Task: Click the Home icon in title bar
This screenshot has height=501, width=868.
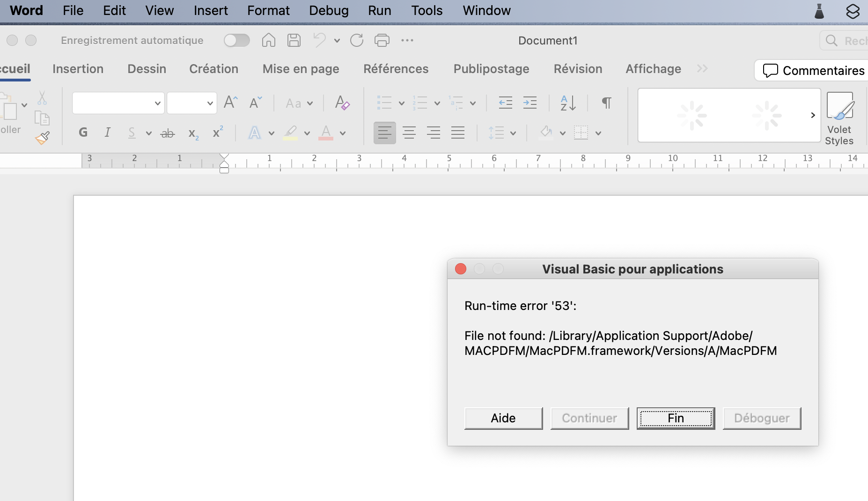Action: 268,40
